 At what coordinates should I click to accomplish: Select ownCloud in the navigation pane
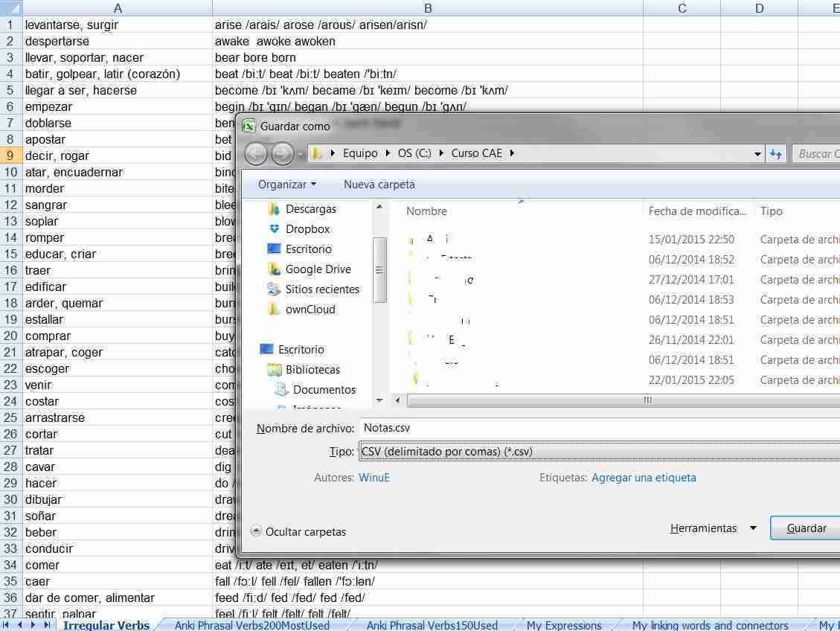(310, 310)
